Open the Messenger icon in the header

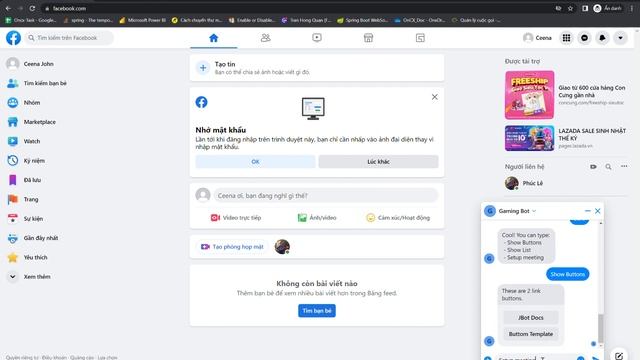pos(584,38)
